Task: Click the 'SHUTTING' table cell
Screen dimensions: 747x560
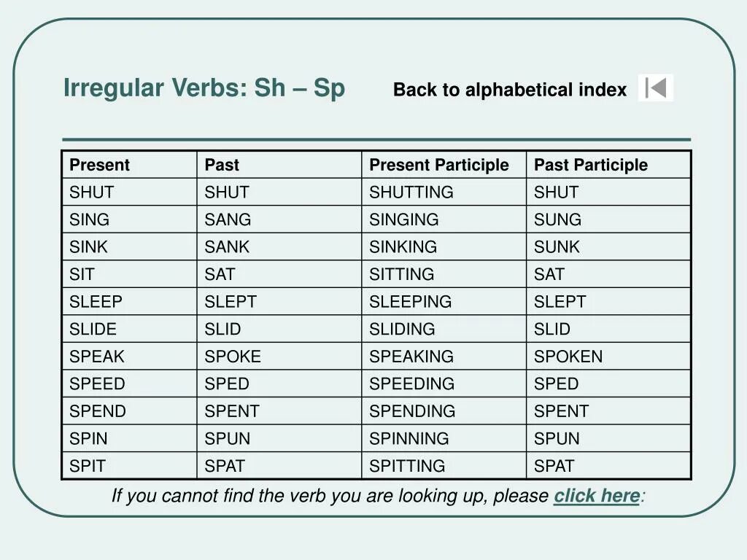Action: pos(411,192)
